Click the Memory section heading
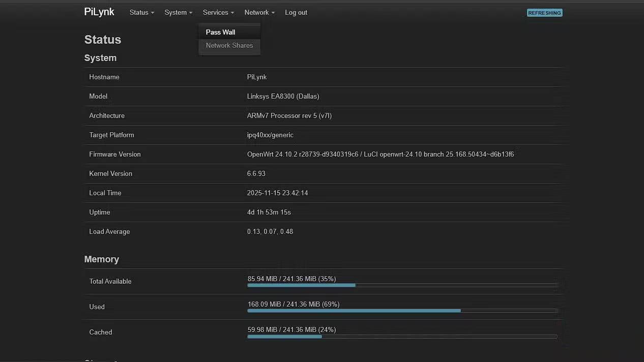 (101, 259)
